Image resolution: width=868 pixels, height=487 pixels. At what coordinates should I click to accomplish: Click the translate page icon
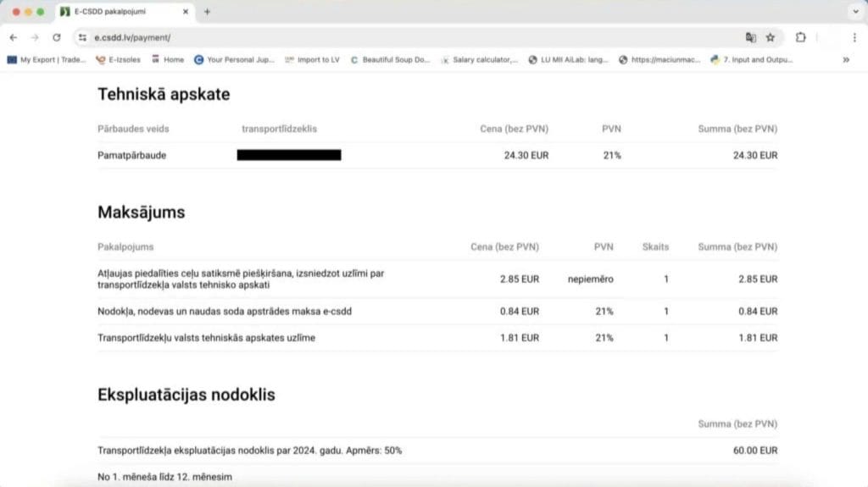coord(750,37)
